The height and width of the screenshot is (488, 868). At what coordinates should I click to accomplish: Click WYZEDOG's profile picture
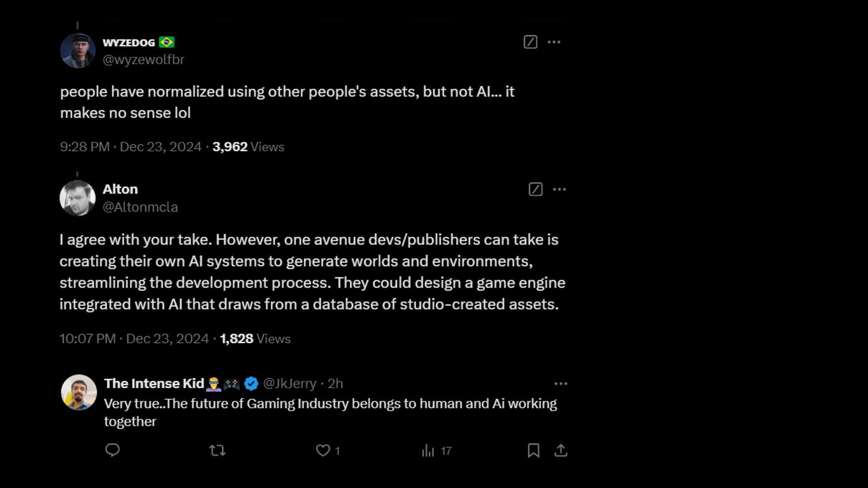coord(77,51)
